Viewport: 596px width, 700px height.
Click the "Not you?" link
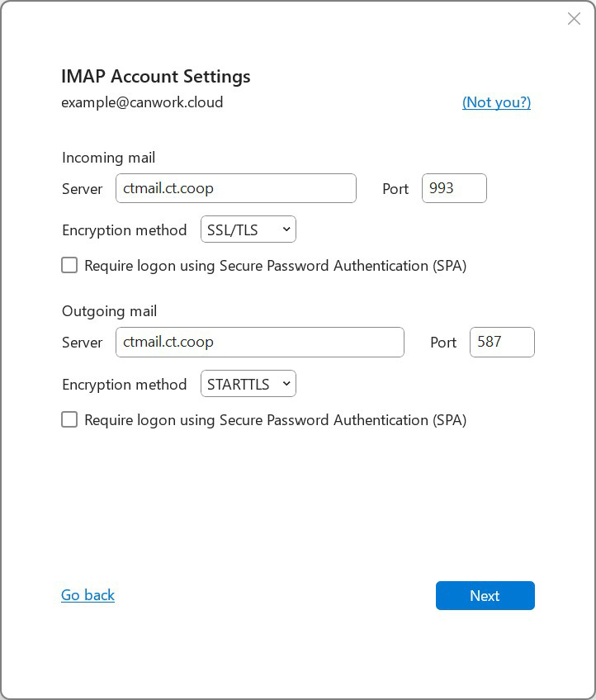pyautogui.click(x=496, y=102)
